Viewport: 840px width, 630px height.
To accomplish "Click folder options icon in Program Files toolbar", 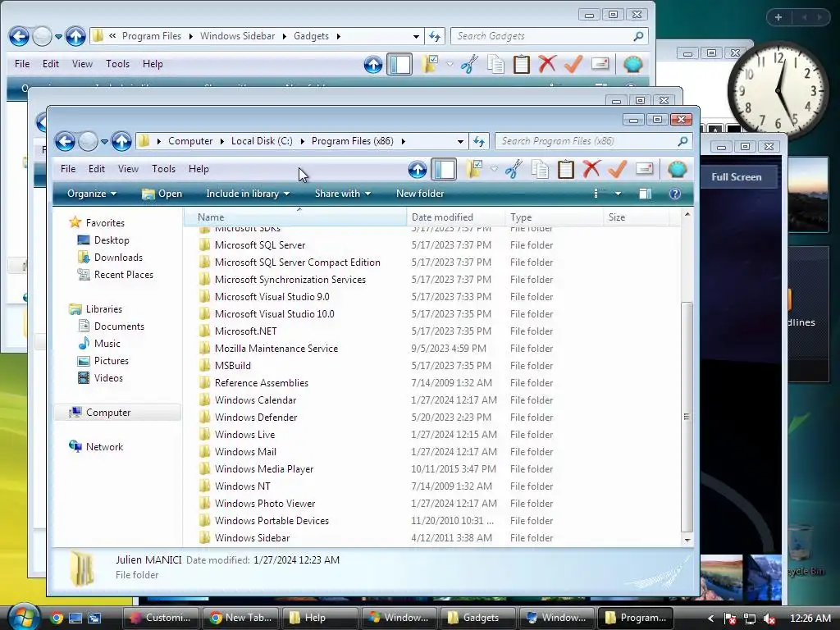I will [473, 169].
